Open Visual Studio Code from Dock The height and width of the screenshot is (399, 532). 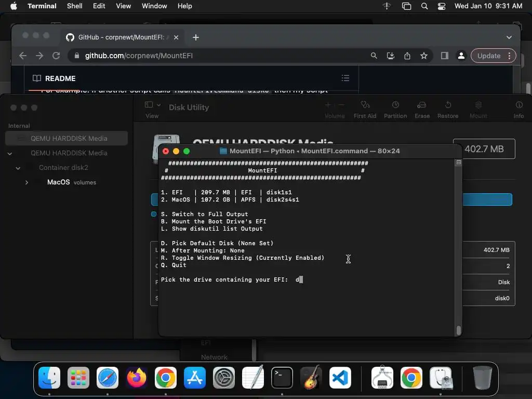pyautogui.click(x=340, y=378)
